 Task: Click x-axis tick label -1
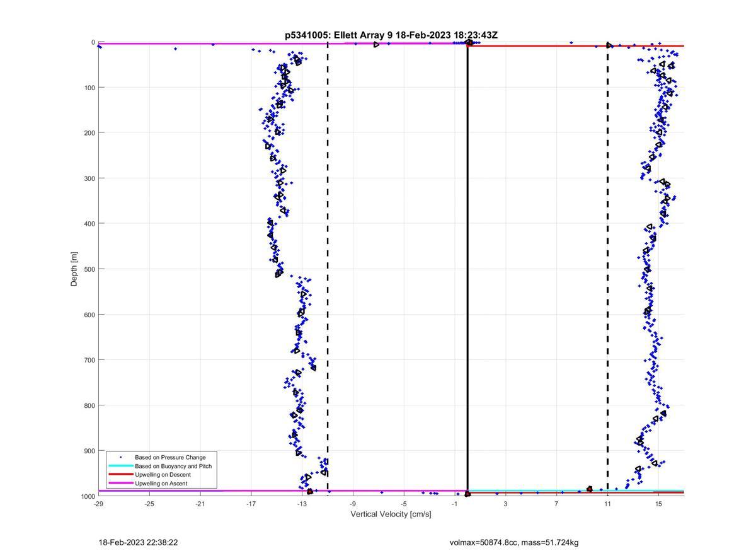[455, 504]
